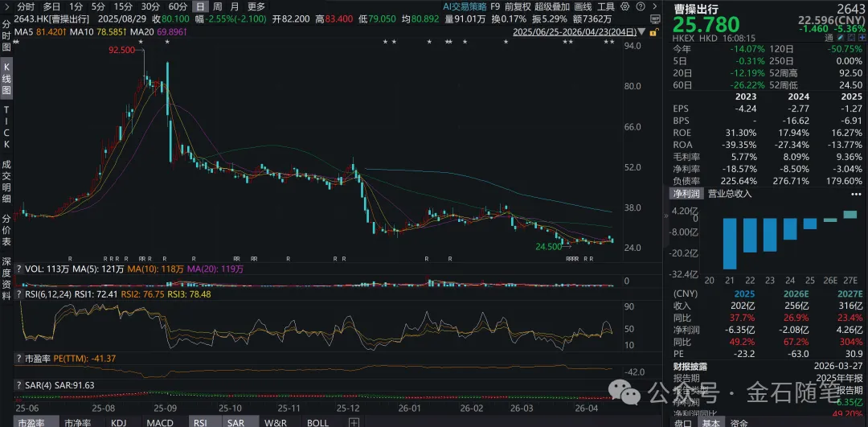The image size is (868, 427).
Task: Click the 通 connect badge icon
Action: point(829,39)
